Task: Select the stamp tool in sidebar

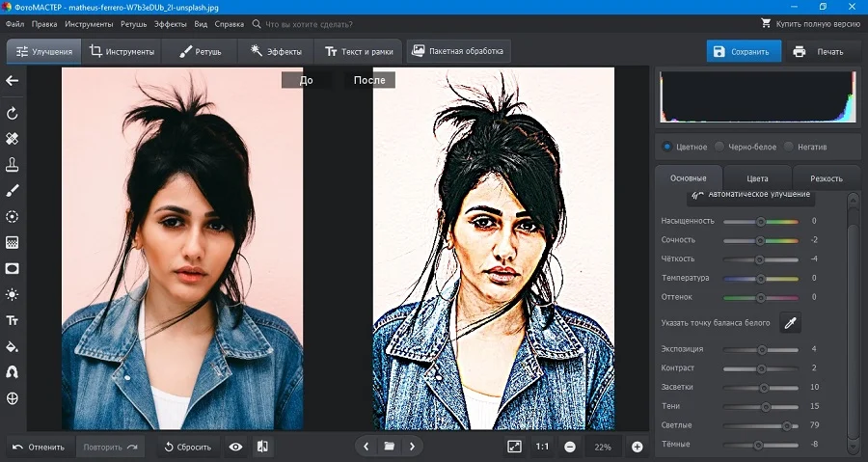Action: [13, 164]
